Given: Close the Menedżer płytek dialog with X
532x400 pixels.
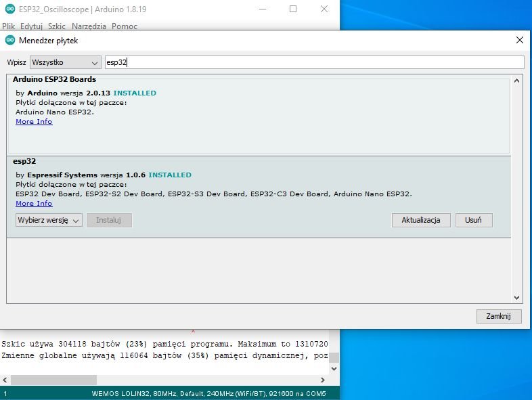Looking at the screenshot, I should coord(519,41).
